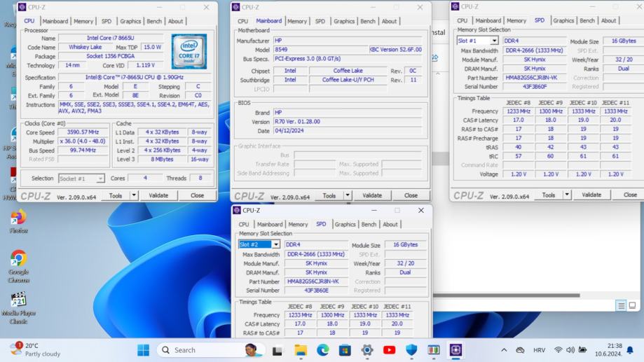
Task: Open Tools dropdown arrow in processor window
Action: coord(134,196)
